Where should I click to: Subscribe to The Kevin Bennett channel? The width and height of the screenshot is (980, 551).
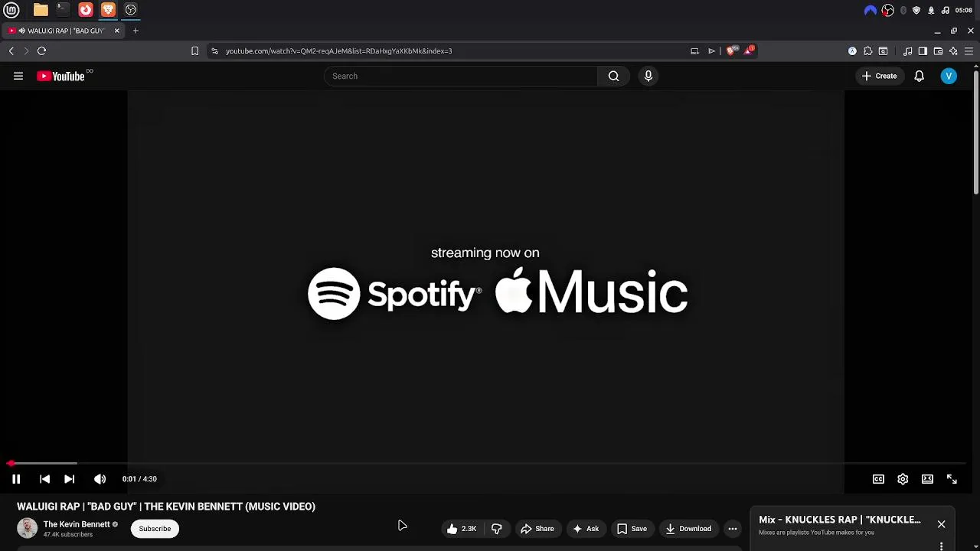155,529
